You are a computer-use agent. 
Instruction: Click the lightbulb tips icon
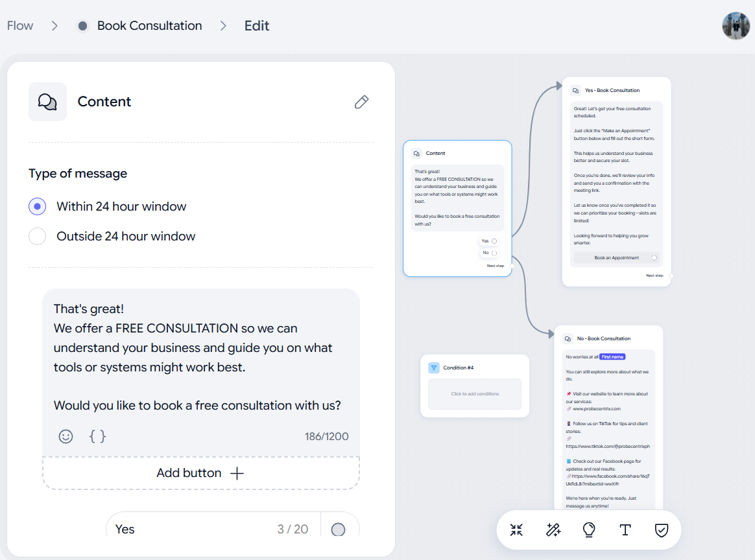589,530
